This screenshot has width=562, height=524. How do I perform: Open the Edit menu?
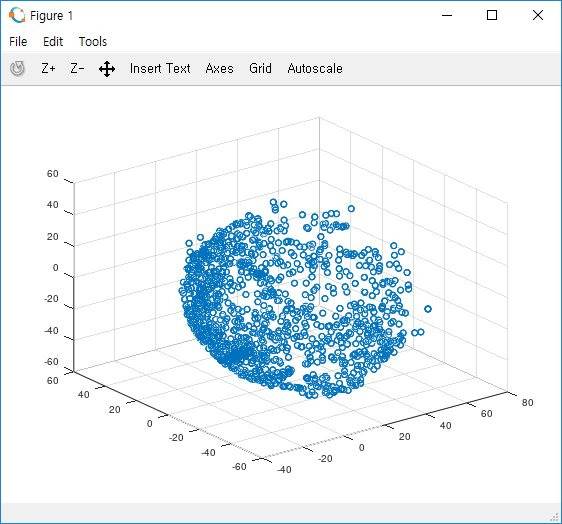click(x=53, y=42)
